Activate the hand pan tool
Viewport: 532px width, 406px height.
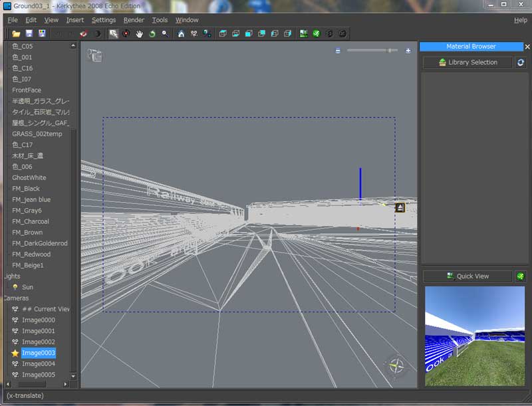140,33
